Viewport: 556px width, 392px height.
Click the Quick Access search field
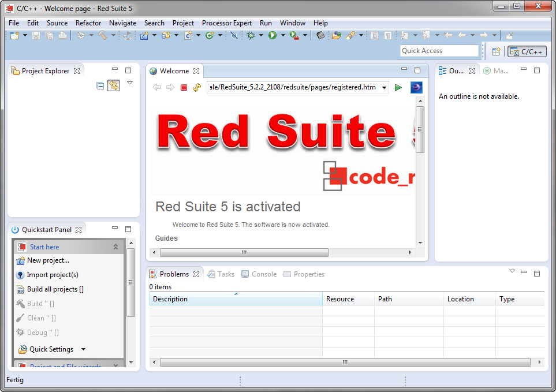(439, 51)
